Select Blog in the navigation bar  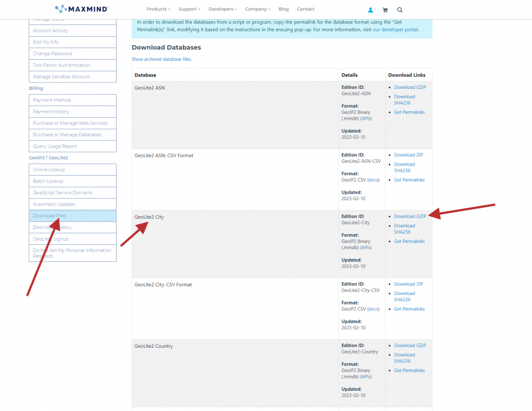pyautogui.click(x=284, y=9)
